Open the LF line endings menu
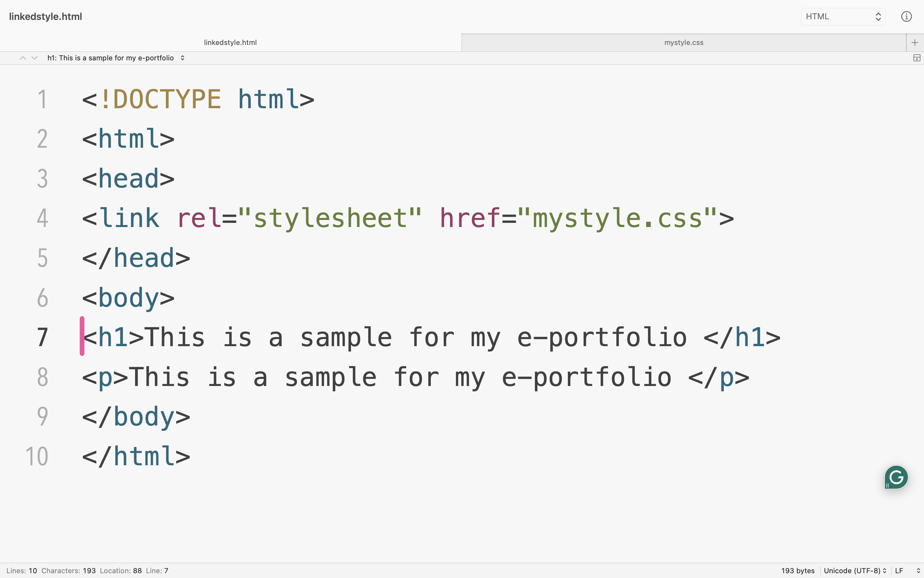The image size is (924, 578). (x=907, y=570)
